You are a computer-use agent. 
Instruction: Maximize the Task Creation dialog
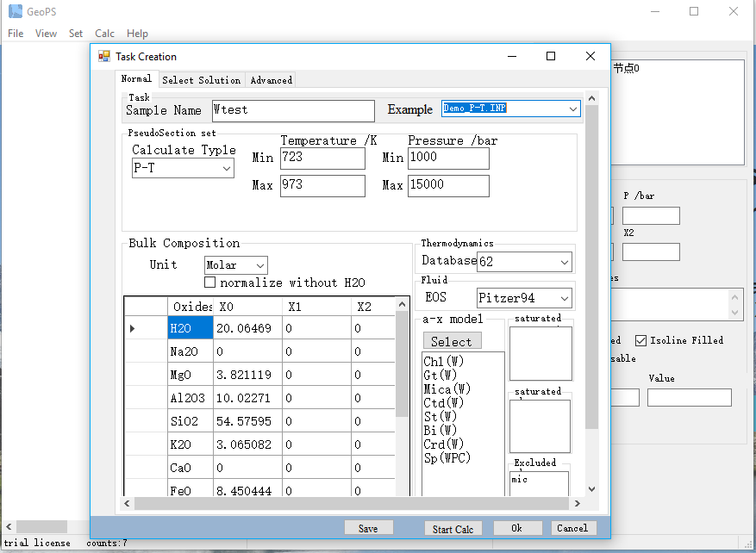[551, 56]
